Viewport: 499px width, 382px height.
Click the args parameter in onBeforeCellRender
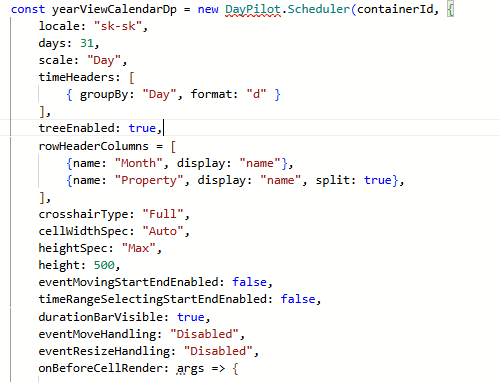190,369
